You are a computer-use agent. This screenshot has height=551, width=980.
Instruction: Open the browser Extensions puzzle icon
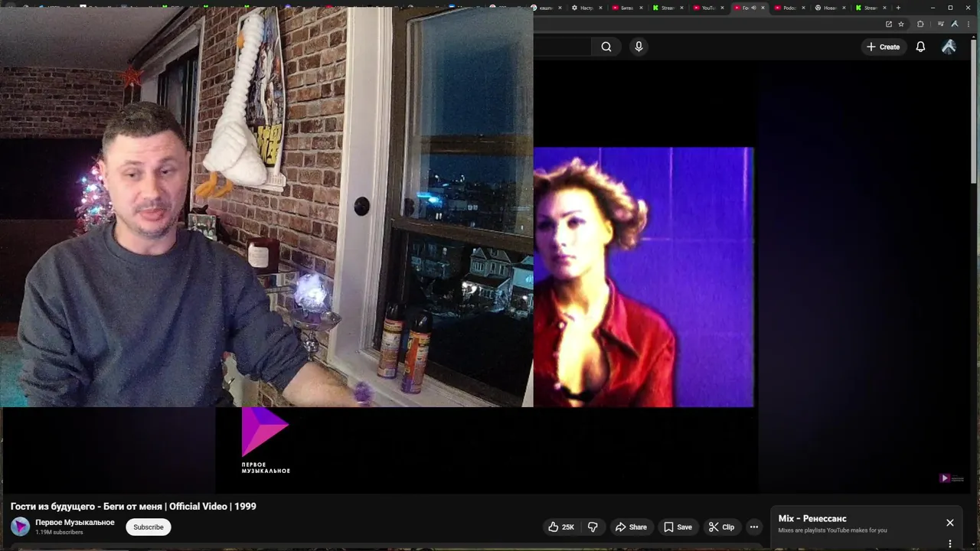point(920,24)
